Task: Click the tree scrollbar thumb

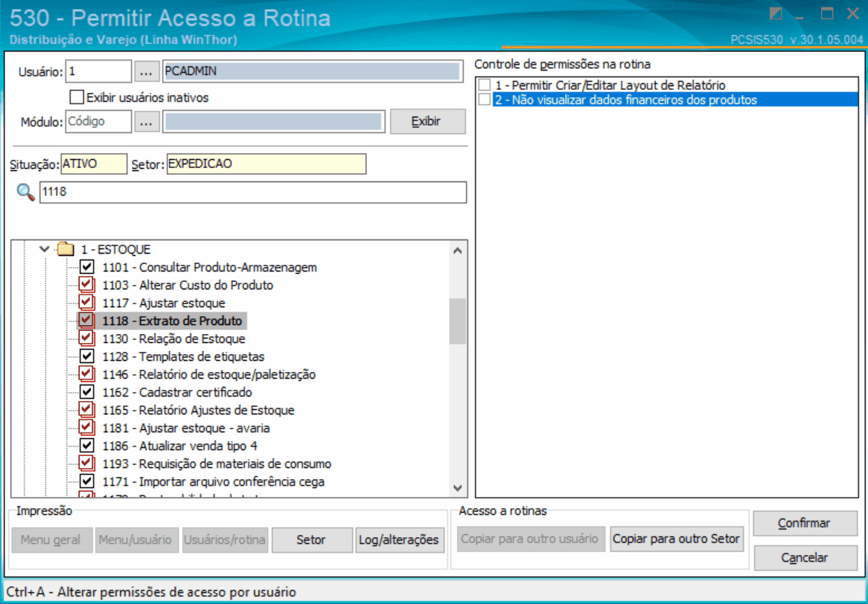Action: point(457,321)
